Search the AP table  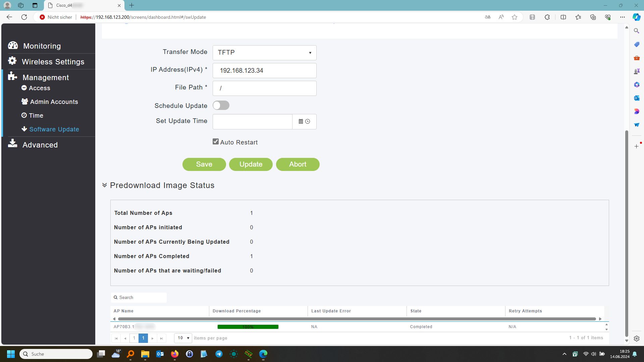tap(139, 298)
